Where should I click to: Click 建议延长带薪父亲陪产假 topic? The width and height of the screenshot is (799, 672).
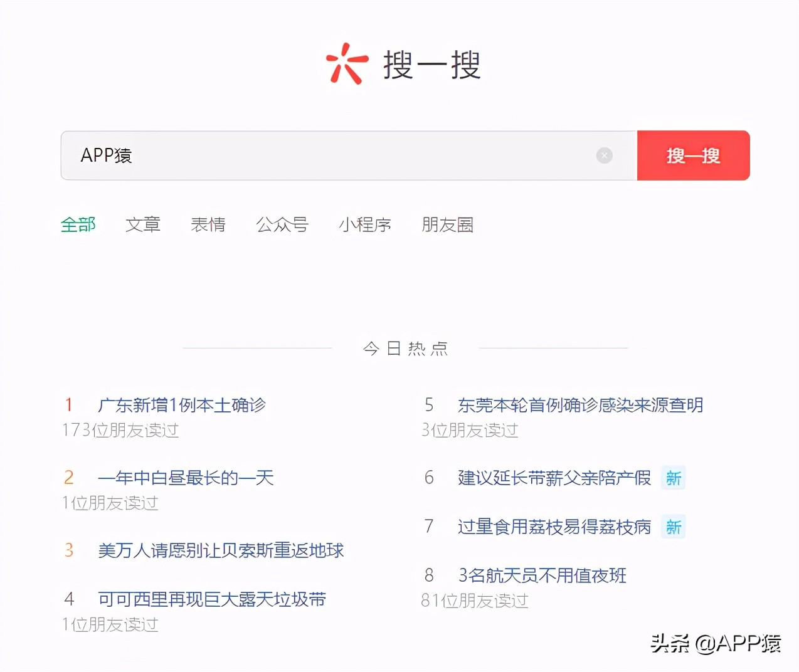click(x=554, y=478)
